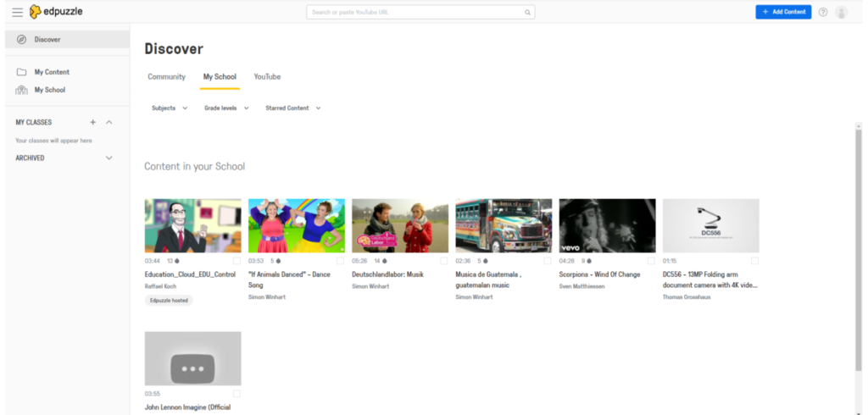Click the 03:44 duration label

coord(153,261)
